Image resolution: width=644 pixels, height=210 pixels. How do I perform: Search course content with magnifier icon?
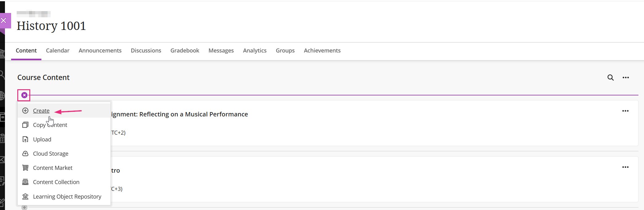[x=611, y=78]
